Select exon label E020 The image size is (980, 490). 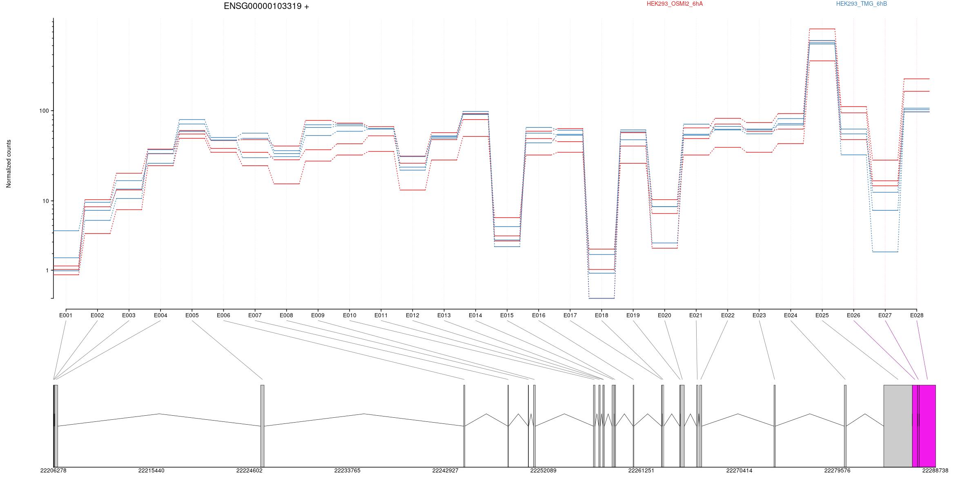pos(664,315)
